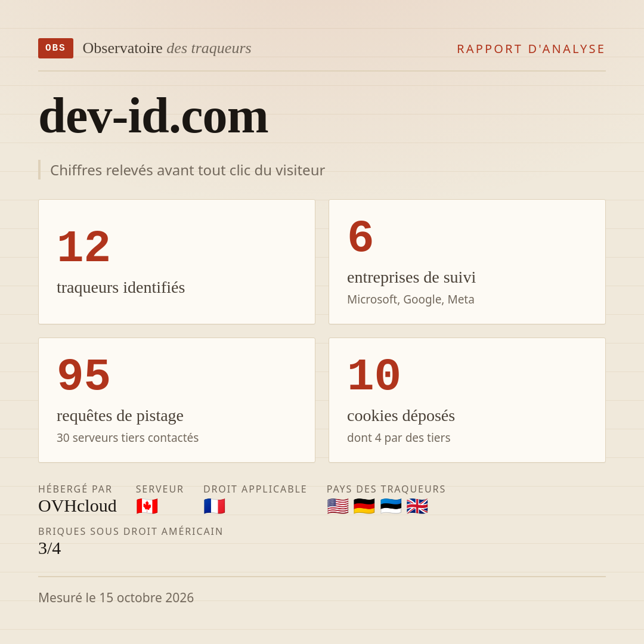Click the United States flag in tracker countries
The width and height of the screenshot is (644, 644).
[x=338, y=506]
